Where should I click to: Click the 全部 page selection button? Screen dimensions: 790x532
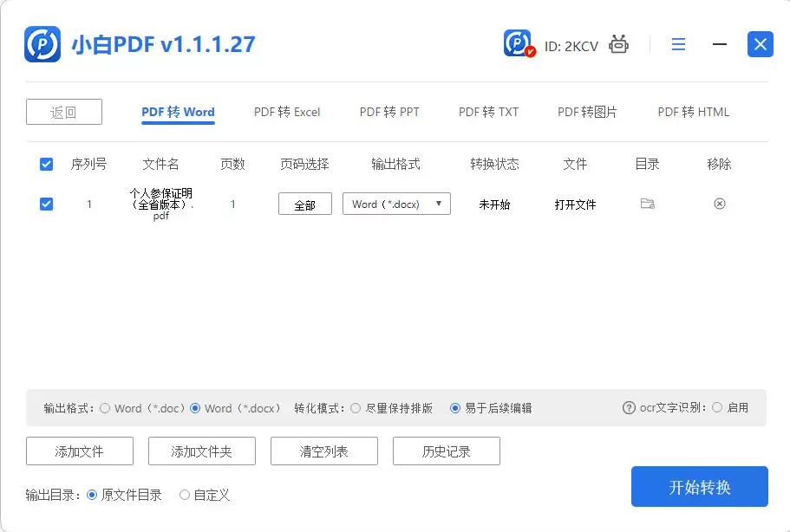point(304,204)
